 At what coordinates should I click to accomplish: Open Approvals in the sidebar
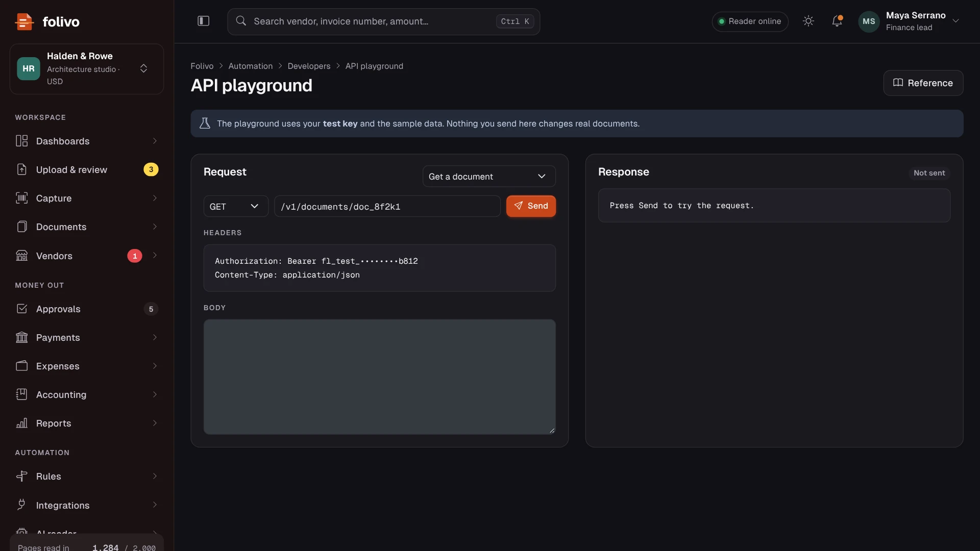(x=87, y=309)
